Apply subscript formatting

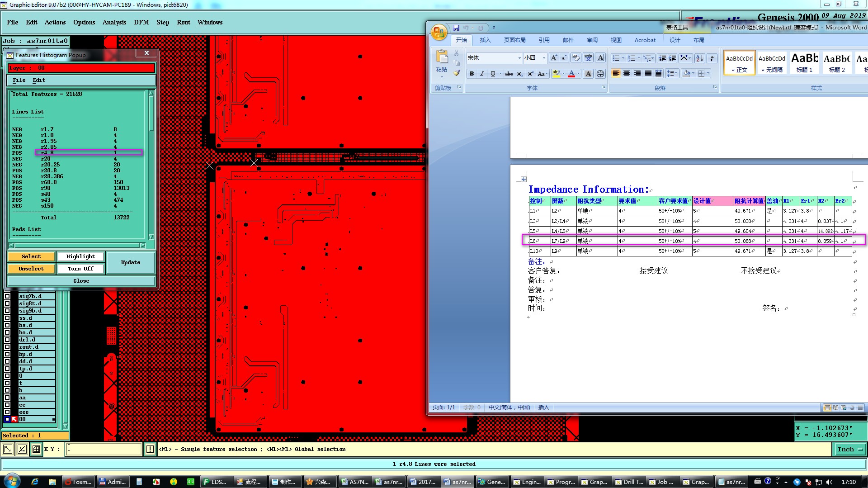[520, 74]
